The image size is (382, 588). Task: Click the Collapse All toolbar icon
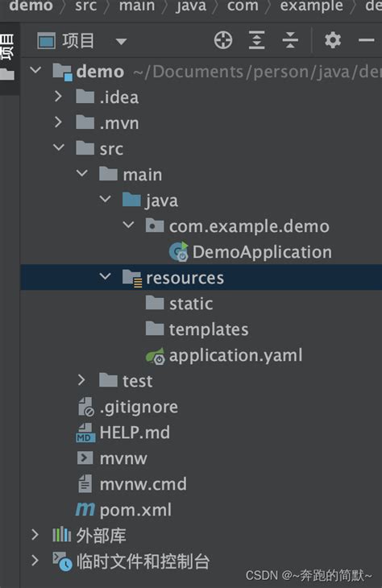[290, 40]
